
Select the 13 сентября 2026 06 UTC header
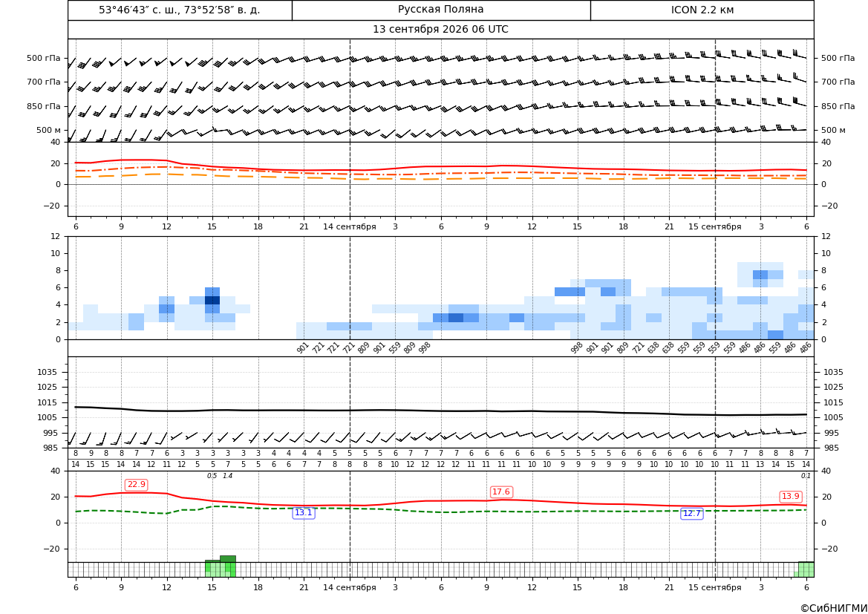coord(440,30)
